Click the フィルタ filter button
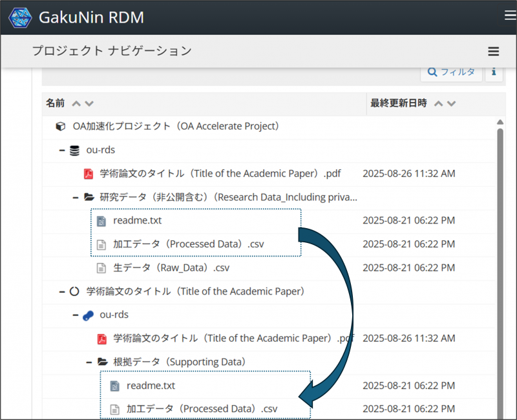 tap(451, 72)
